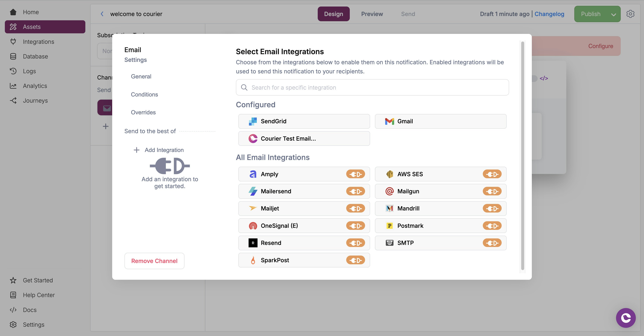The width and height of the screenshot is (644, 336).
Task: Click the code brackets icon near toggle
Action: tap(544, 78)
